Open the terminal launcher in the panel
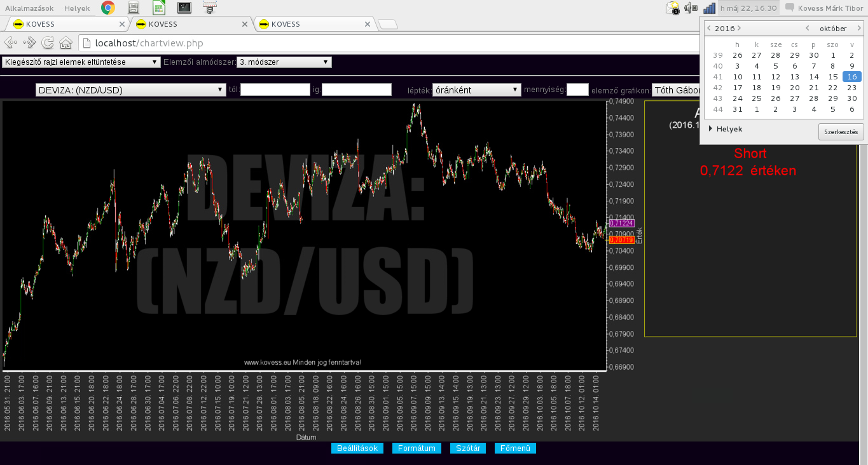 coord(184,8)
